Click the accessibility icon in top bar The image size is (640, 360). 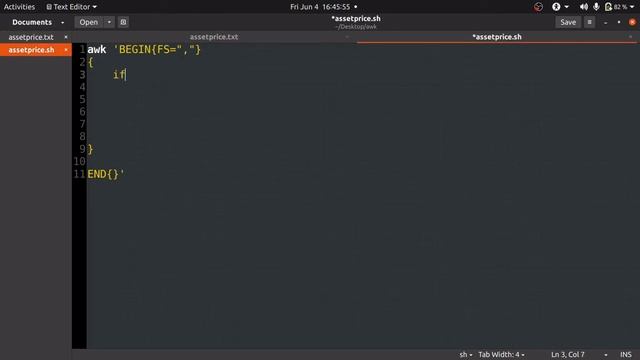[556, 7]
